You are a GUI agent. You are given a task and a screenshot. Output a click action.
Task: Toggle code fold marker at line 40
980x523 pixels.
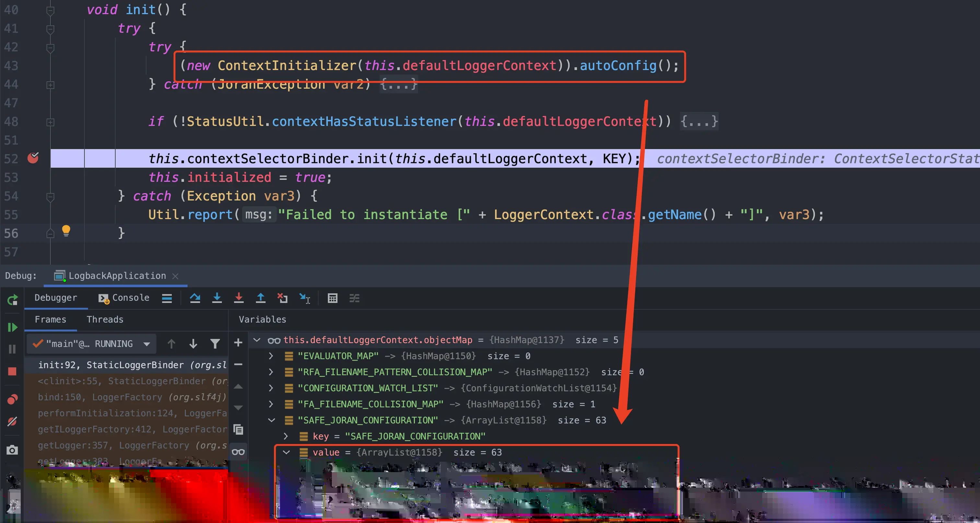[x=50, y=10]
